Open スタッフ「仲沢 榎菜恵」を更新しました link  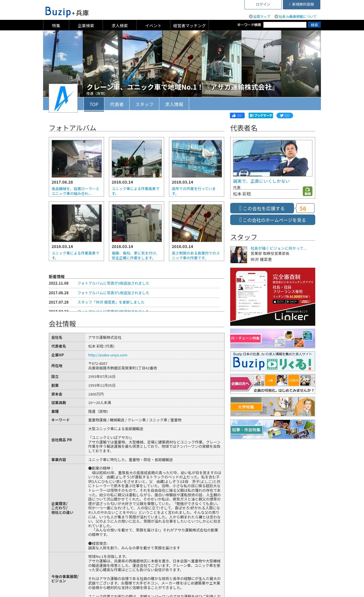pos(111,302)
